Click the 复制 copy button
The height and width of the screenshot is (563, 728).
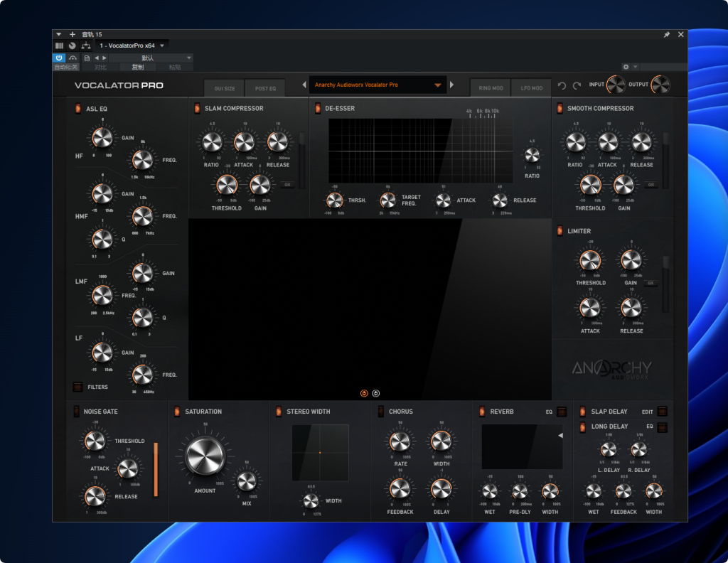[x=138, y=68]
